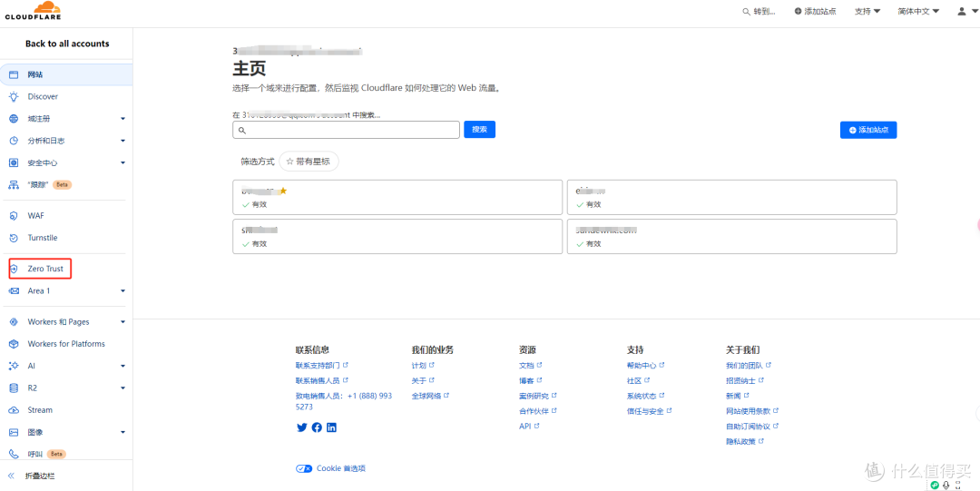This screenshot has width=980, height=491.
Task: Toggle the Cookie 首选项 switch
Action: 304,468
